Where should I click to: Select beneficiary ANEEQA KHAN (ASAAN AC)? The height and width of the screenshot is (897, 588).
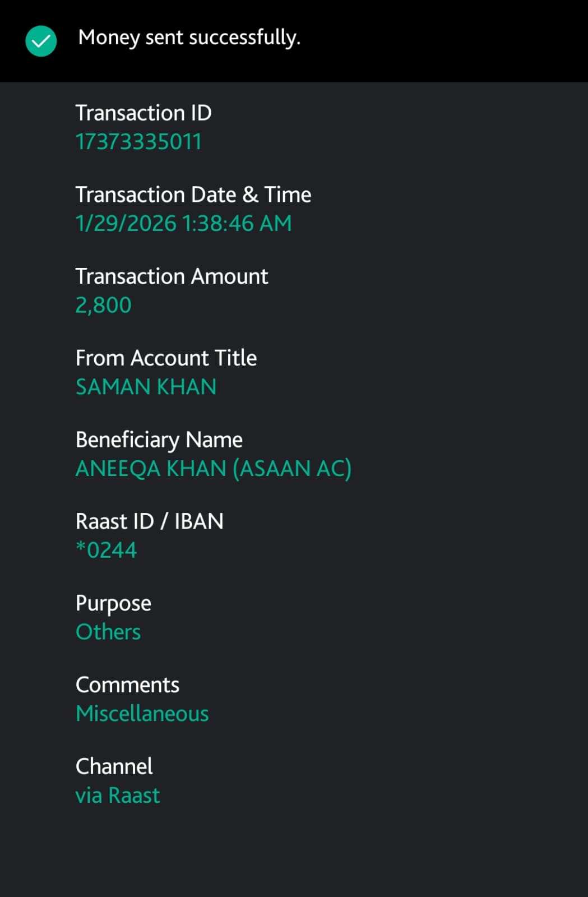(x=214, y=469)
